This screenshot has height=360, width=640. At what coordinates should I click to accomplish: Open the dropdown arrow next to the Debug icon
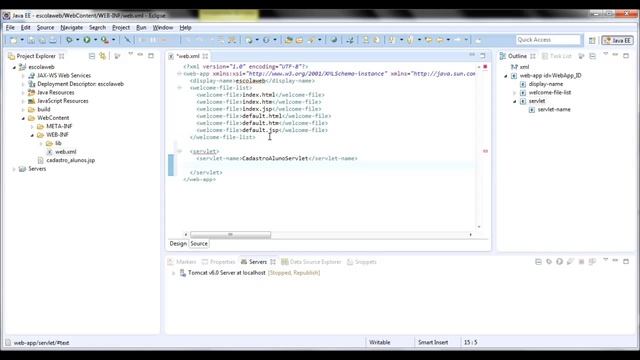pos(78,40)
